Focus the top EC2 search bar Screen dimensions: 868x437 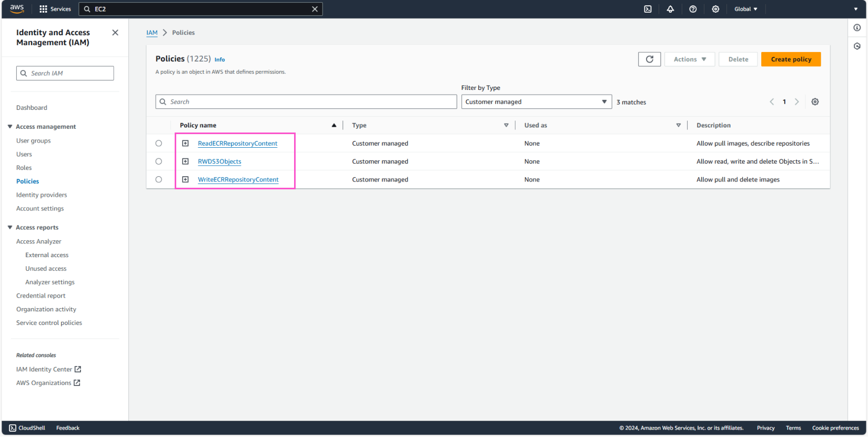pyautogui.click(x=200, y=9)
